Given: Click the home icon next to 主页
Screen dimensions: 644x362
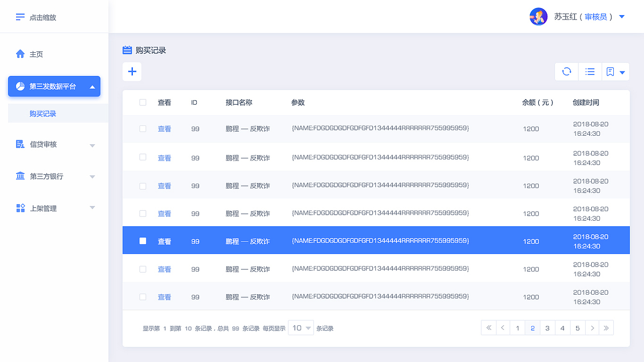Looking at the screenshot, I should (20, 54).
